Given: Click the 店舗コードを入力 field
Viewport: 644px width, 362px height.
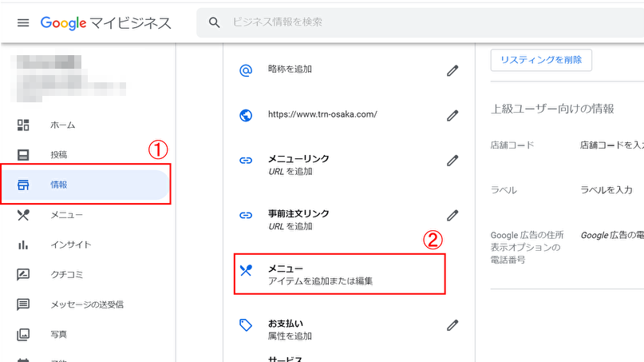Looking at the screenshot, I should [611, 145].
